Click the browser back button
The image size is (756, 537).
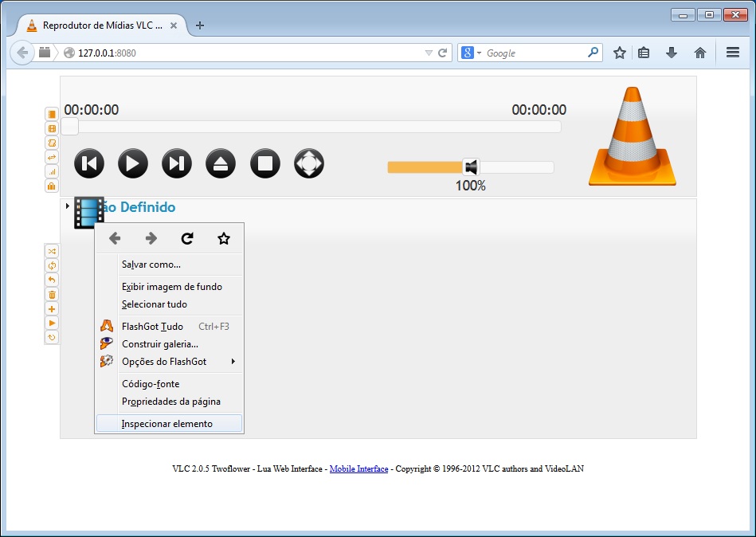click(22, 53)
